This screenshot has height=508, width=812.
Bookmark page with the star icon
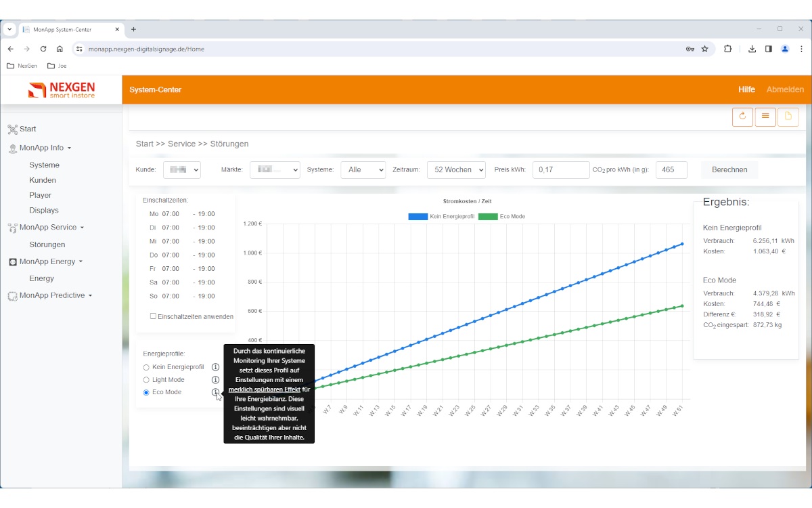704,49
